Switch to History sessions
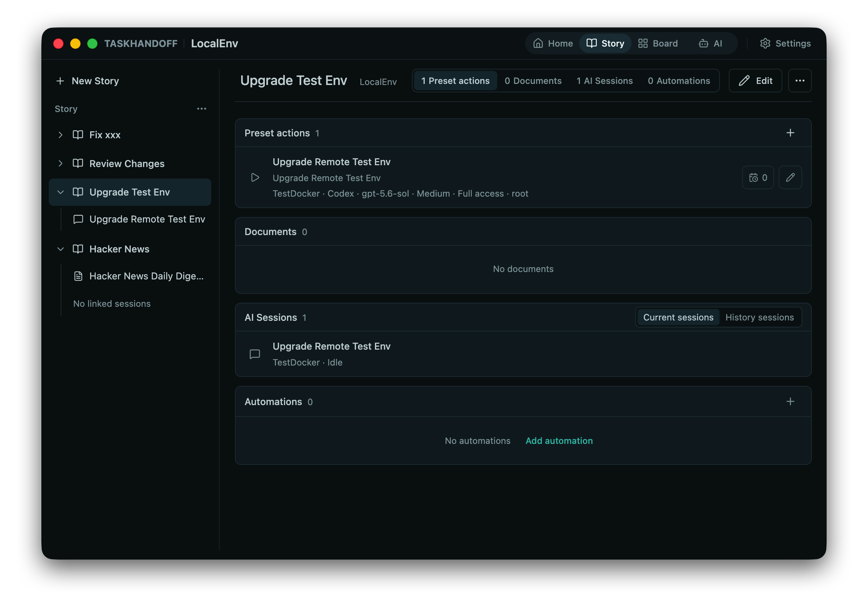The width and height of the screenshot is (868, 615). 759,317
